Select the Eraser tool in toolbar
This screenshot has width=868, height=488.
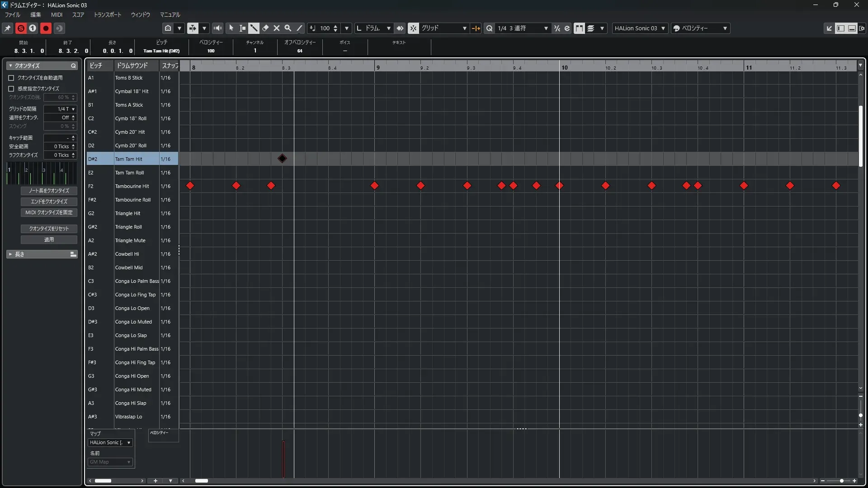pos(265,28)
